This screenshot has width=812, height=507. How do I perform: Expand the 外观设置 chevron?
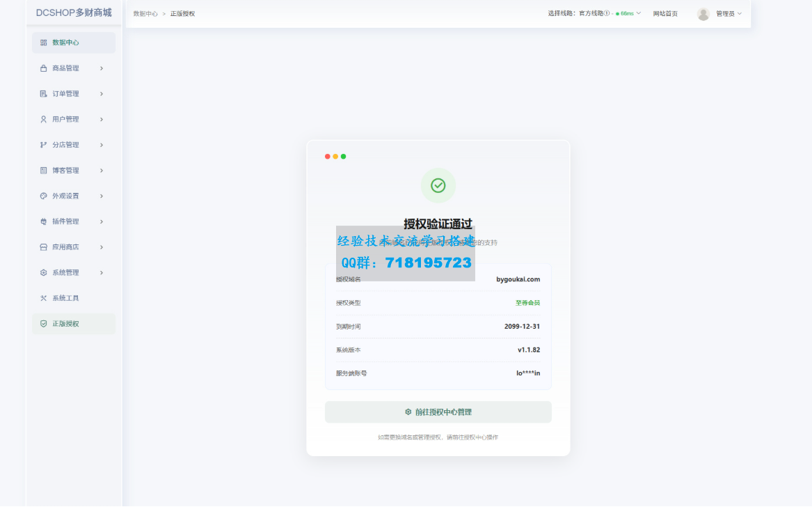coord(102,196)
